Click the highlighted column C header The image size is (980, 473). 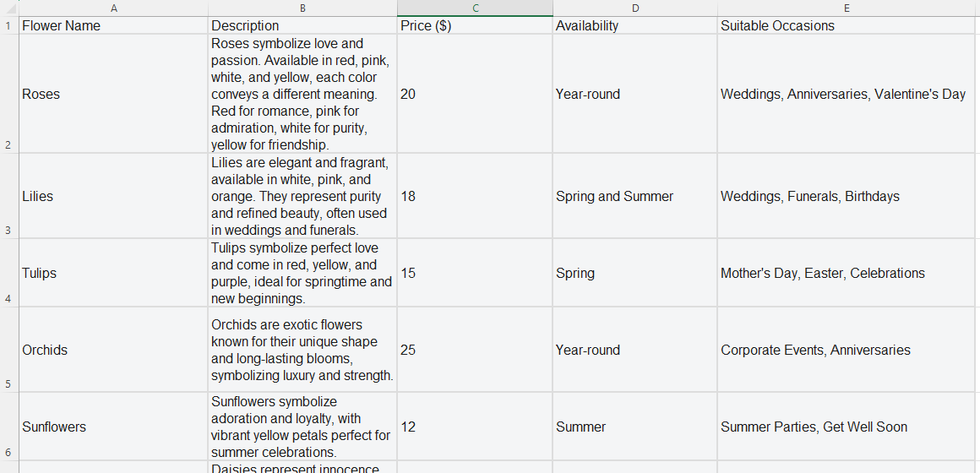475,8
